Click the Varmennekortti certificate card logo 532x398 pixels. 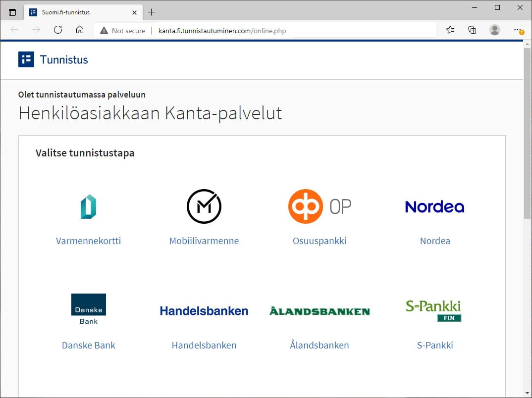coord(88,206)
